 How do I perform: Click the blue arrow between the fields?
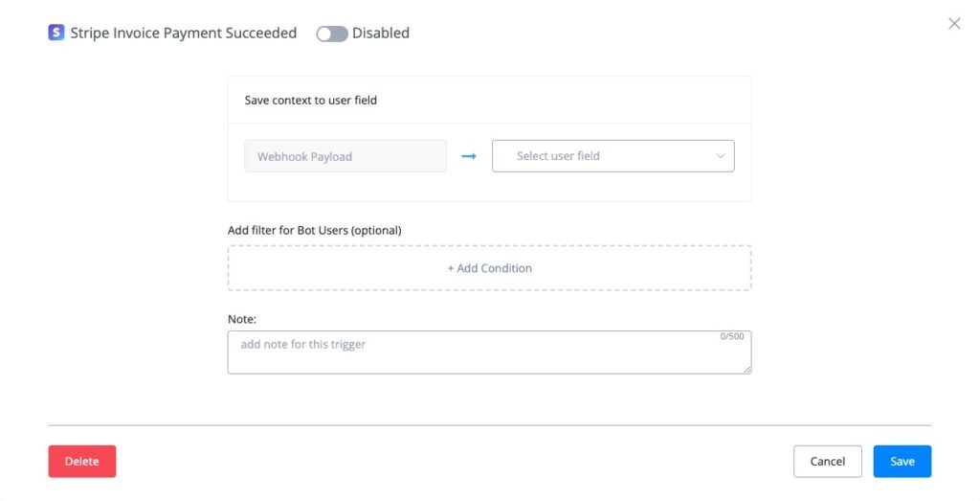[x=469, y=156]
